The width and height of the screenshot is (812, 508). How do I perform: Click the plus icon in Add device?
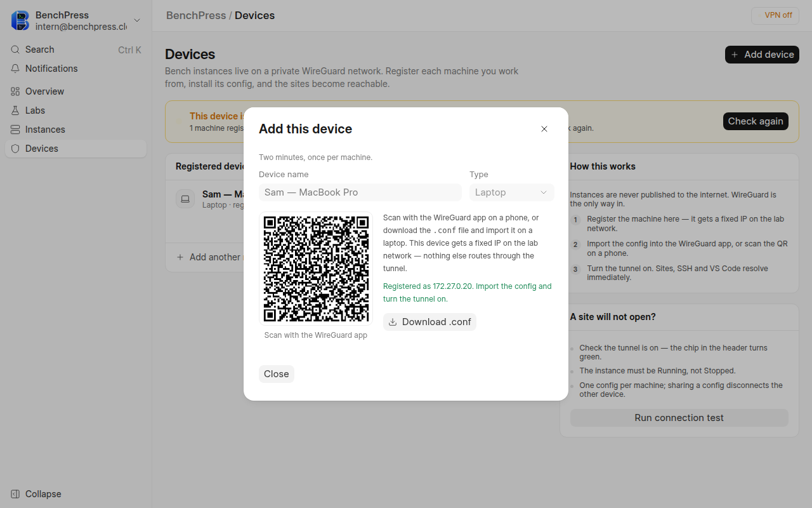point(735,55)
